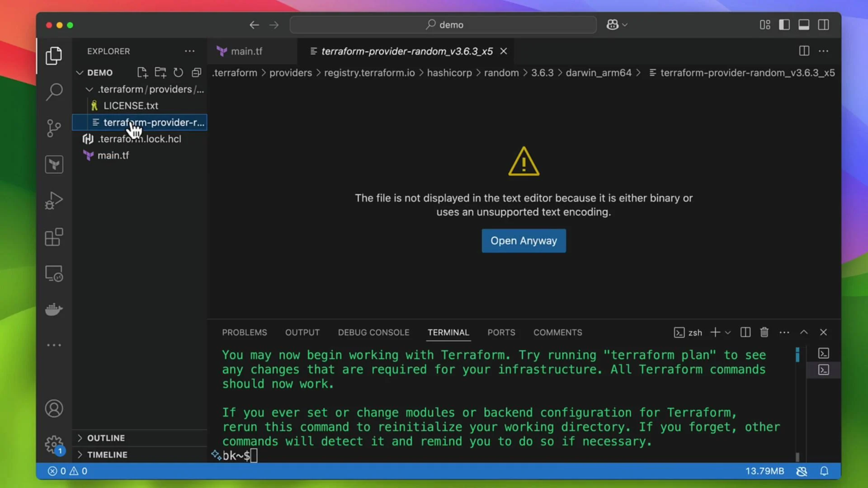Click the Open Anyway button

(524, 241)
